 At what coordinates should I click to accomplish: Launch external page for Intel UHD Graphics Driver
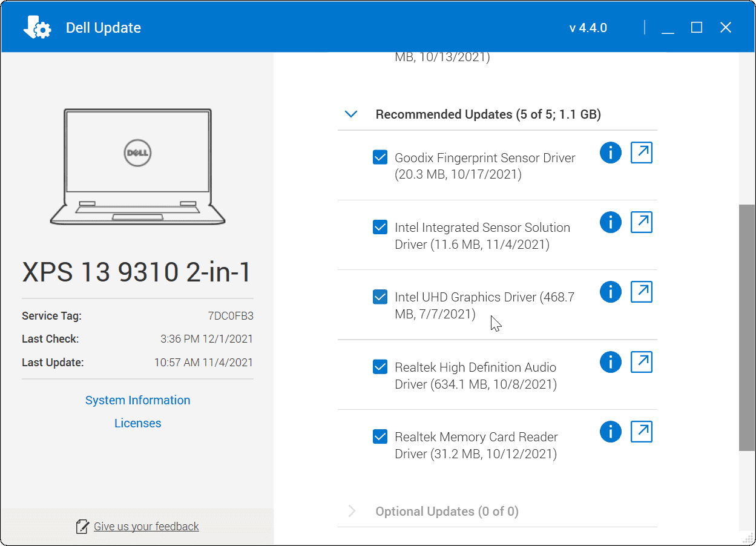(641, 292)
